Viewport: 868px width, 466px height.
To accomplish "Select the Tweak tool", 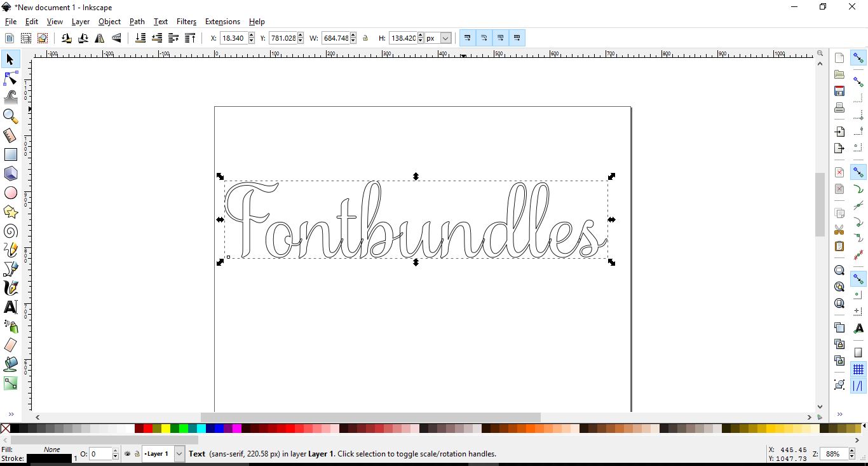I will click(10, 97).
